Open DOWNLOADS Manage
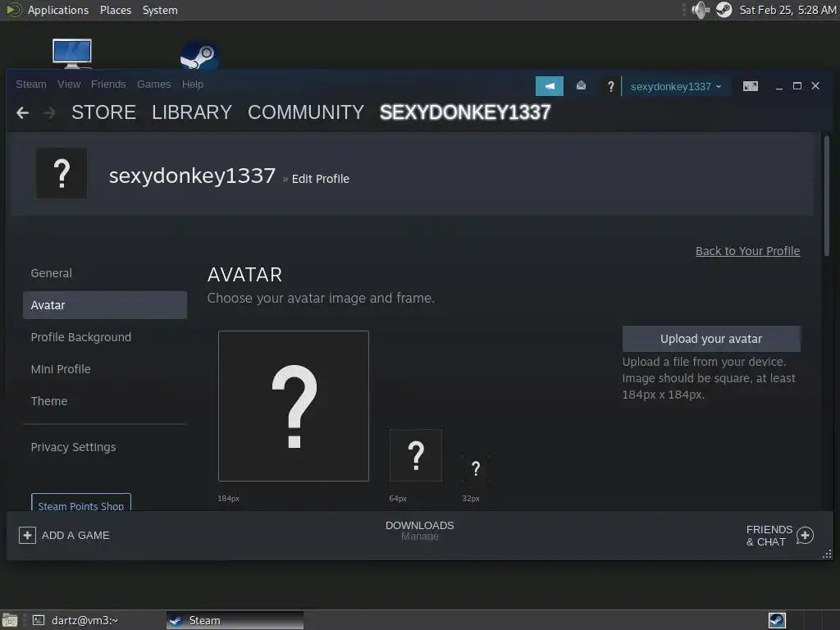Image resolution: width=840 pixels, height=630 pixels. [419, 531]
